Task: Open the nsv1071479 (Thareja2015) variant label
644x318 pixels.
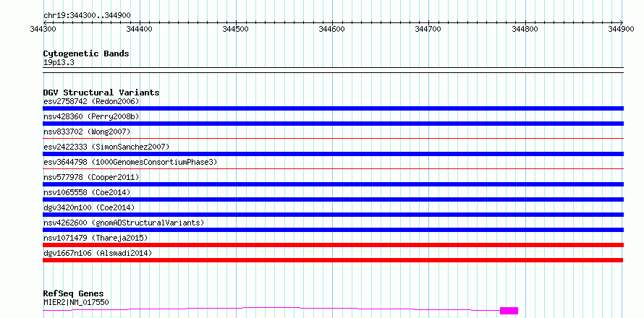Action: pyautogui.click(x=96, y=238)
